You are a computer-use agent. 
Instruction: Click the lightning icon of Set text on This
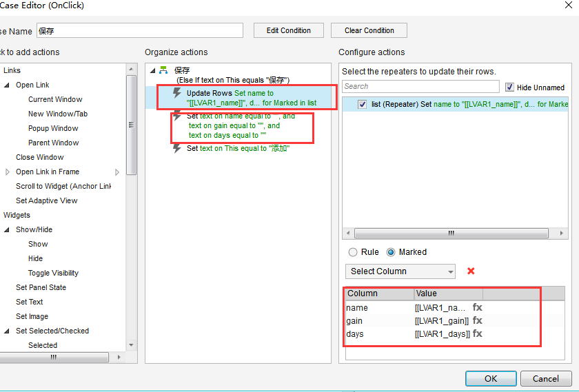pos(177,148)
